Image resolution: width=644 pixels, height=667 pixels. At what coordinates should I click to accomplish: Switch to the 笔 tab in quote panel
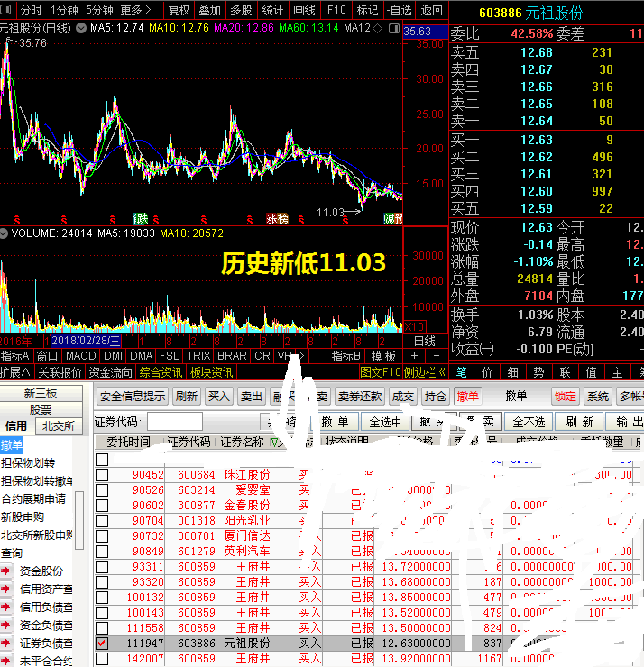point(461,372)
